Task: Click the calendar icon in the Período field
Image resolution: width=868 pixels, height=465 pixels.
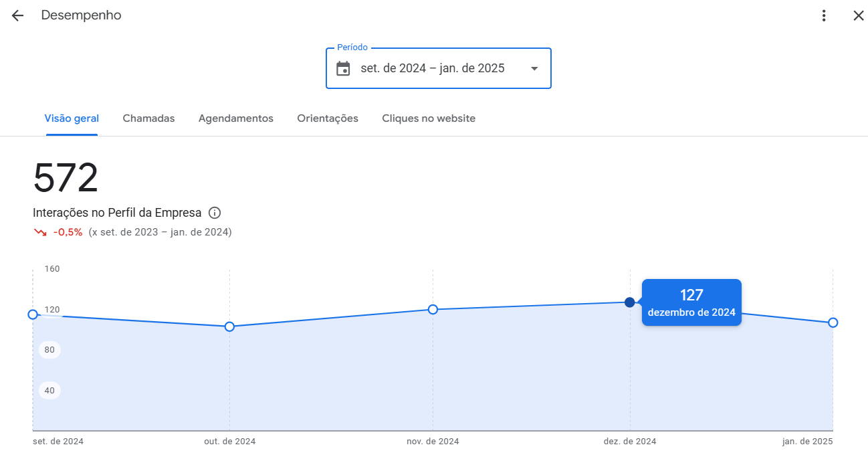Action: tap(343, 68)
